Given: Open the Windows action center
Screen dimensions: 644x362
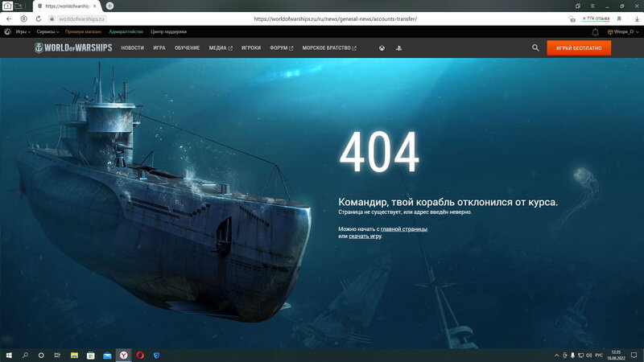Looking at the screenshot, I should 634,355.
